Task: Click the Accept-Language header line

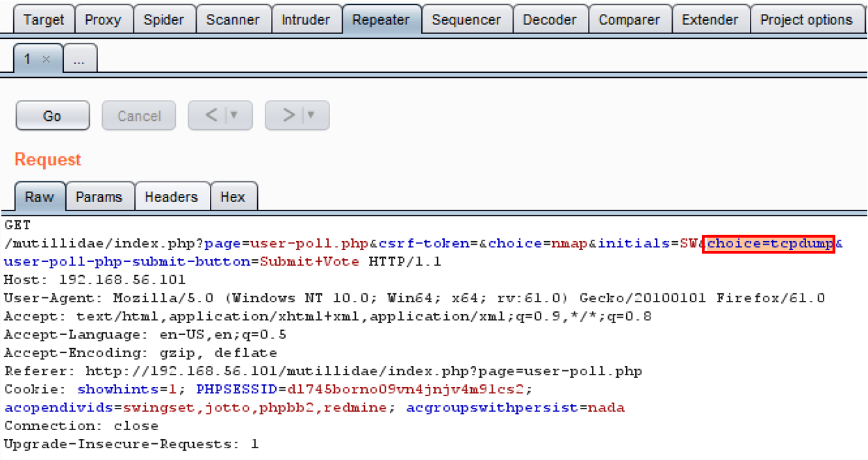Action: pyautogui.click(x=145, y=334)
